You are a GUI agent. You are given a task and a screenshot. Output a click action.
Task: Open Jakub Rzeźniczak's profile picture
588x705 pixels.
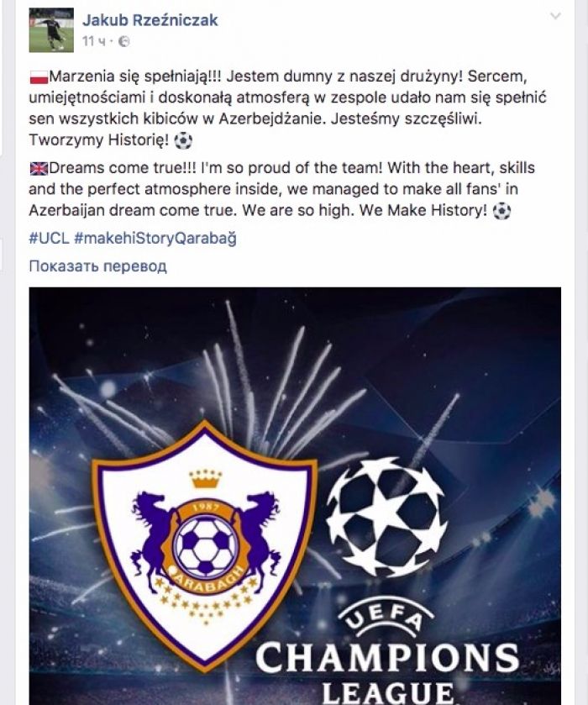click(51, 30)
